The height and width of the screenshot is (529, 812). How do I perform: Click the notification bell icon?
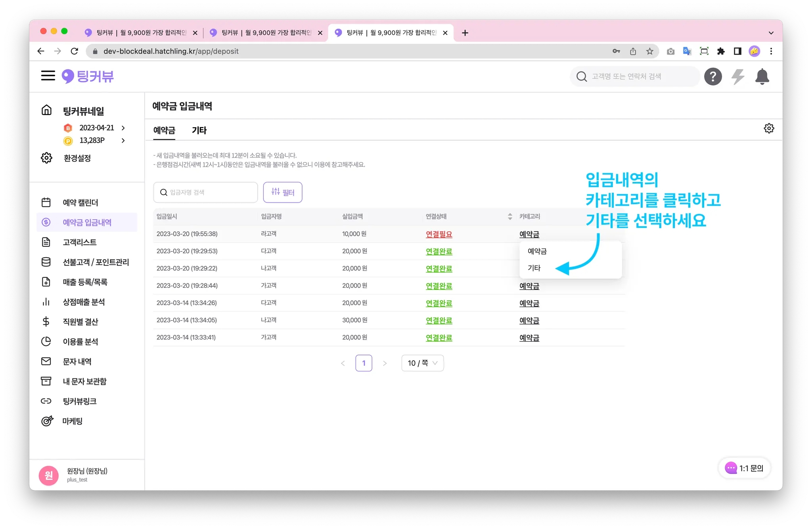pos(762,76)
